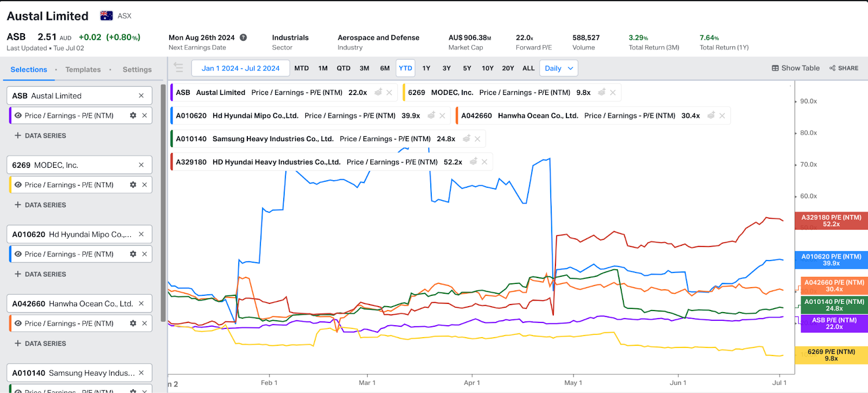
Task: Click eraser icon on Hyundai Mipo legend chip
Action: [431, 116]
